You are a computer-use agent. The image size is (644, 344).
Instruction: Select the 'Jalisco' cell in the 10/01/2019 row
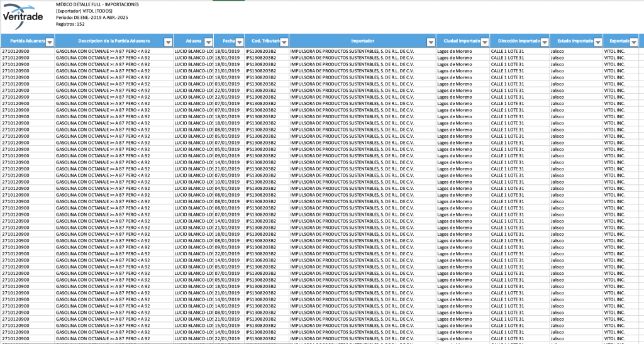pyautogui.click(x=576, y=182)
